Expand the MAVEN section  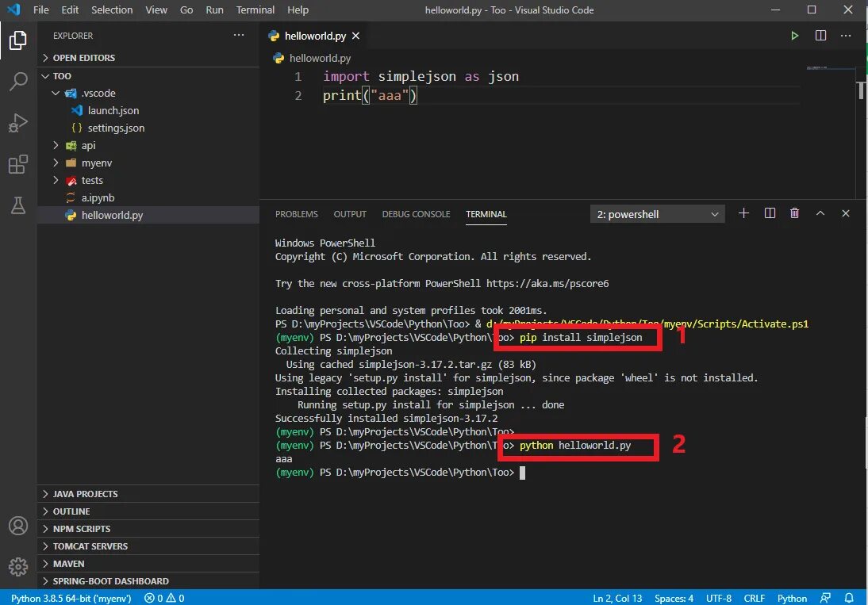pyautogui.click(x=148, y=564)
